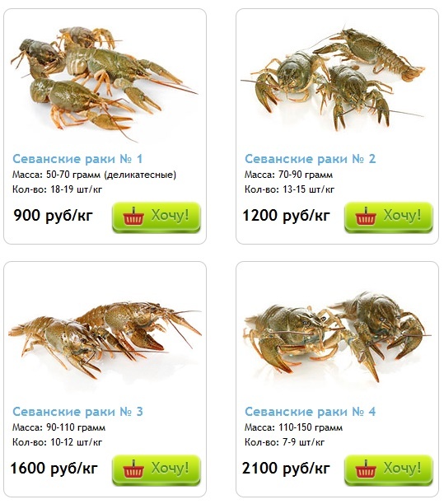Click the crayfish photo for product № 2
This screenshot has height=504, width=444.
(x=333, y=79)
